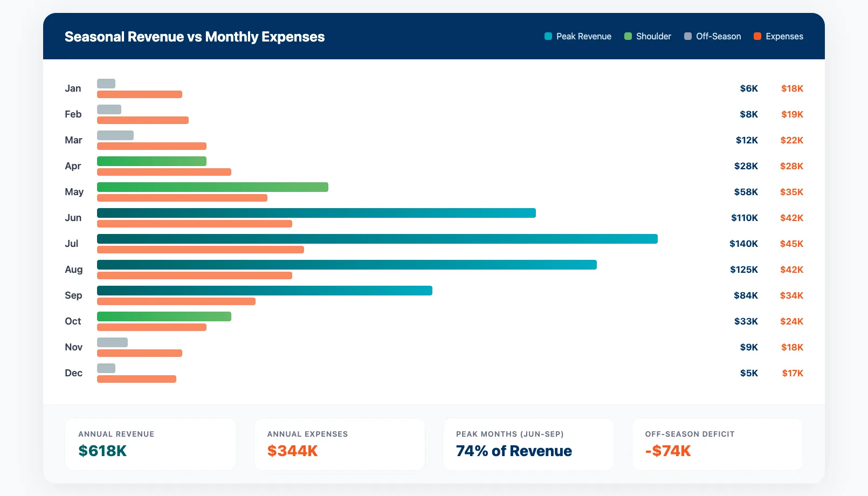Click the September teal revenue bar
The image size is (868, 496).
click(265, 291)
